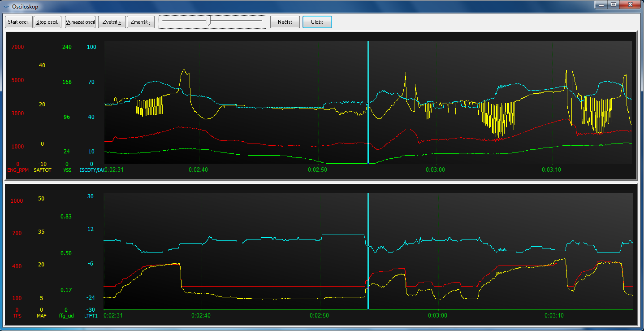
Task: Select the red ENG_RPM channel label
Action: coord(18,170)
